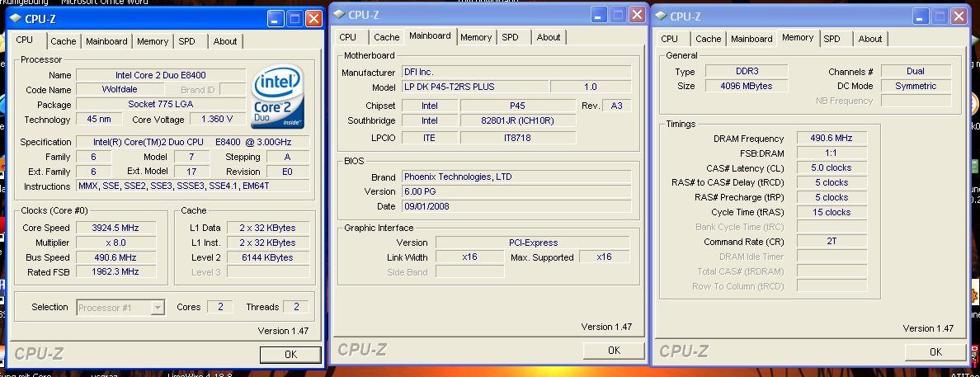
Task: Switch to Cache tab in middle CPU-Z window
Action: 386,37
